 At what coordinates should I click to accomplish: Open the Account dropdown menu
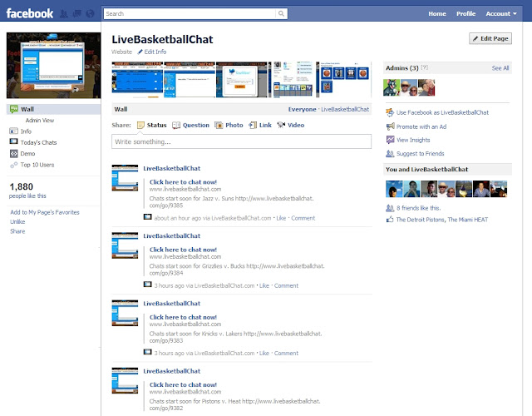point(501,13)
